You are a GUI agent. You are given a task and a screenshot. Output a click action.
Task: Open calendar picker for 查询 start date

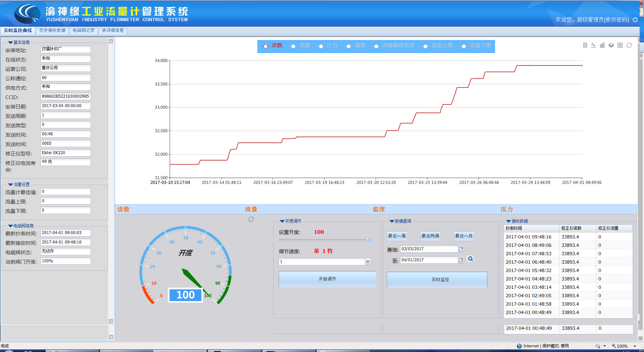[x=461, y=249]
